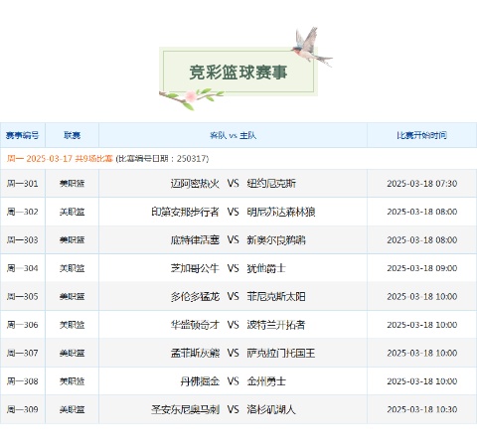Image resolution: width=477 pixels, height=448 pixels.
Task: Click the 美职篮 league cell in row 周一301
Action: point(73,184)
